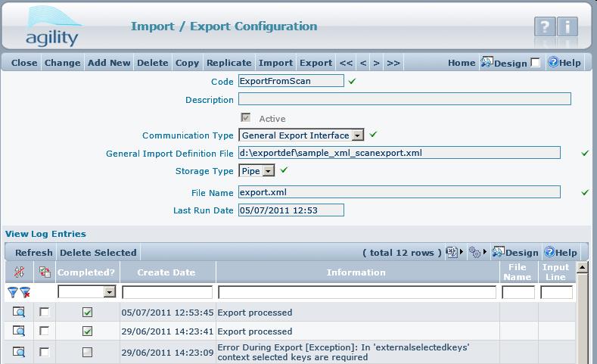The height and width of the screenshot is (364, 597).
Task: Click the apply filter funnel icon
Action: point(13,292)
